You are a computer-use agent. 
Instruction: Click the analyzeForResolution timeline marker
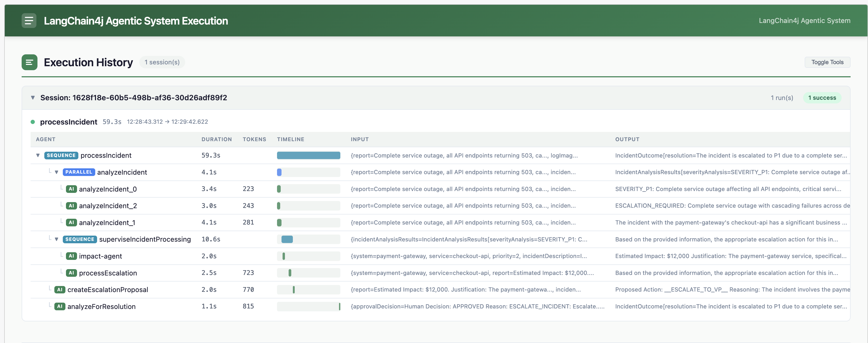[x=339, y=306]
